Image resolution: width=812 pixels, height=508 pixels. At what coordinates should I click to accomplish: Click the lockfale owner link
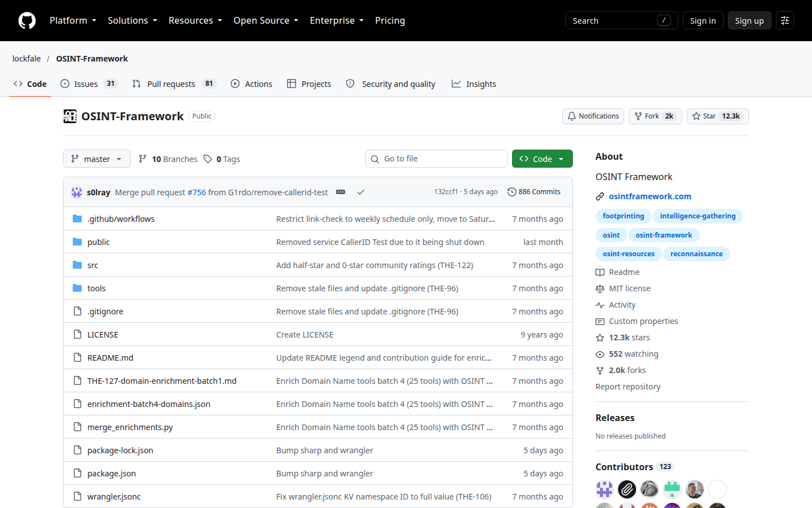click(27, 59)
